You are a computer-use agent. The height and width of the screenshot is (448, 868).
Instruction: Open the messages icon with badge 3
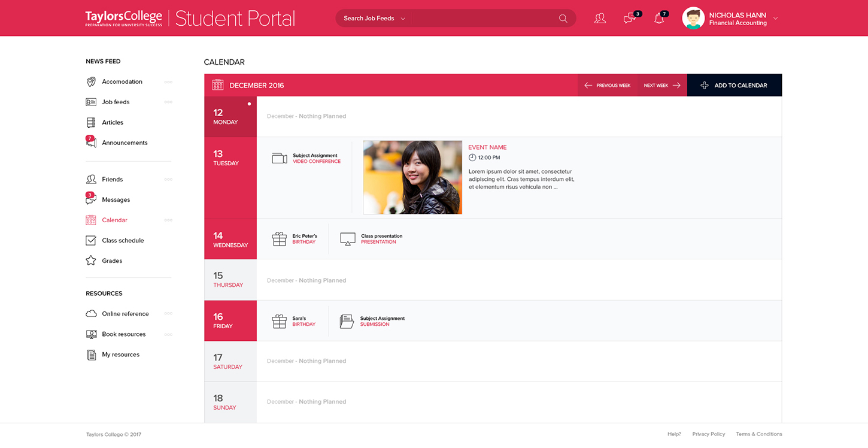coord(629,19)
